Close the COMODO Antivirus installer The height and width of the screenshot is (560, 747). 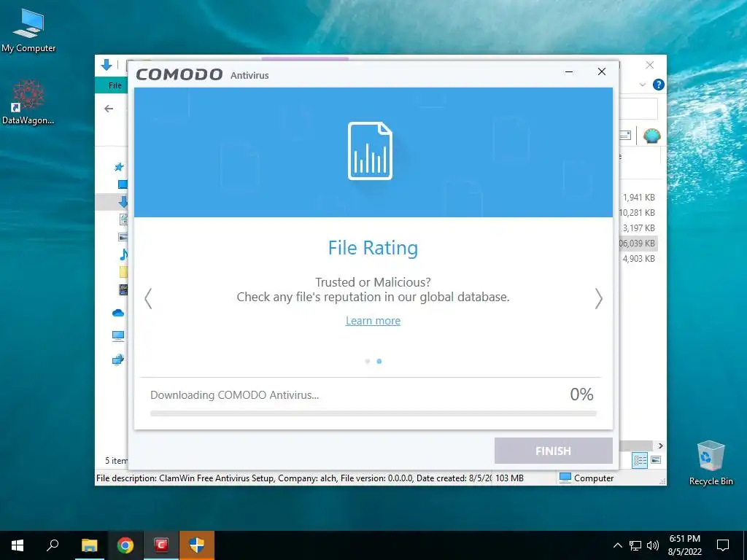602,71
